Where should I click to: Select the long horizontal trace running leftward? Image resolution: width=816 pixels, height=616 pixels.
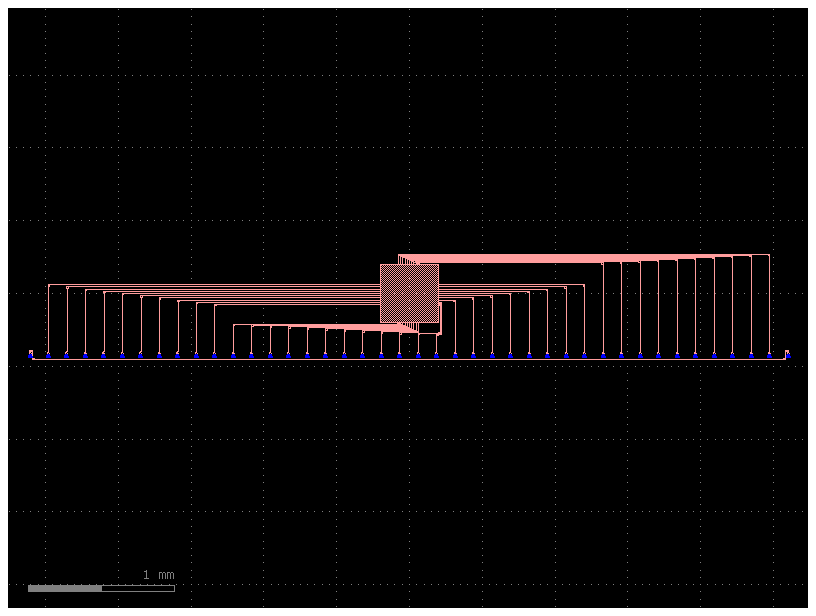pos(200,286)
